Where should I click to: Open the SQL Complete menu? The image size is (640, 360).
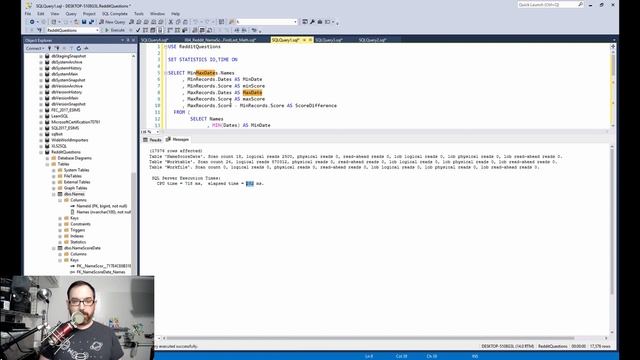tap(115, 13)
